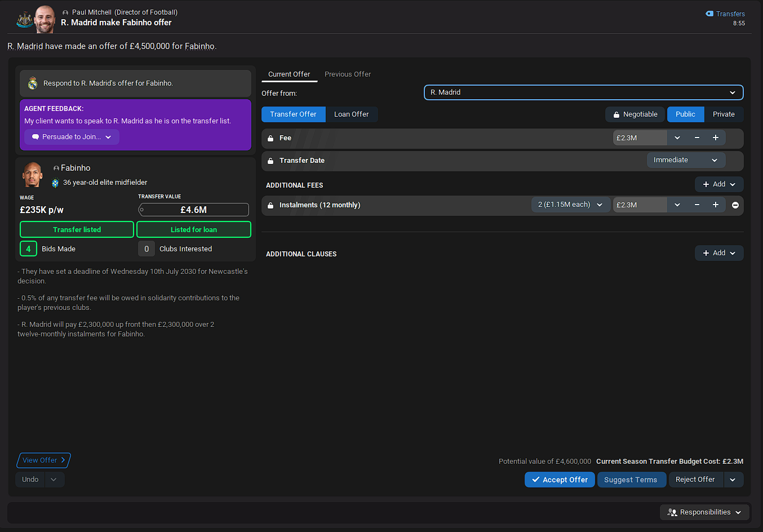Click the View Offer button
The height and width of the screenshot is (532, 763).
[43, 460]
